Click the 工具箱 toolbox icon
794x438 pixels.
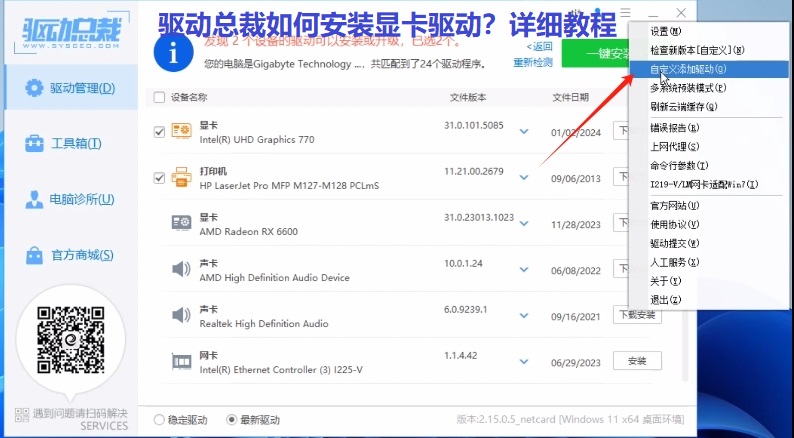click(x=34, y=144)
